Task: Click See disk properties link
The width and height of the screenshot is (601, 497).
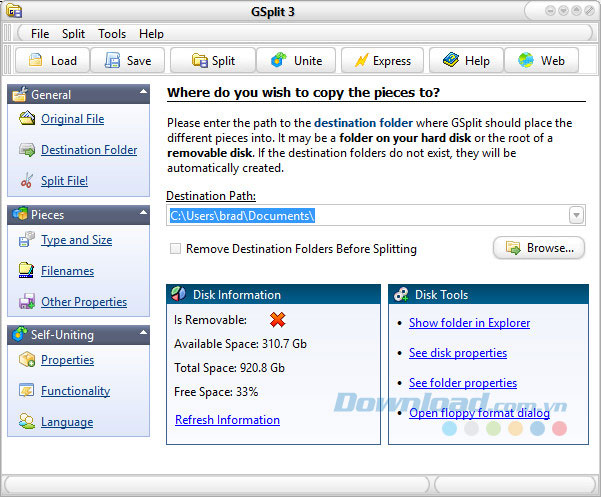Action: [458, 353]
